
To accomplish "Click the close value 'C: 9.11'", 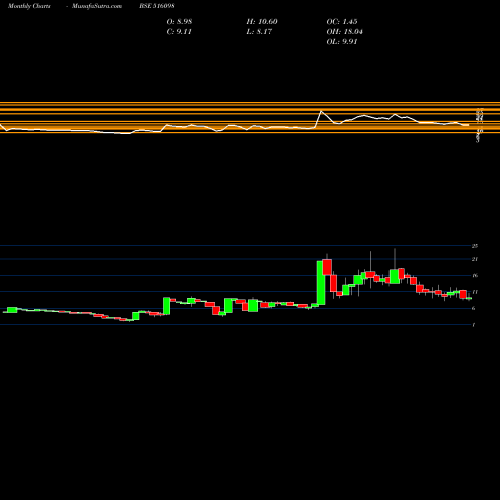I will click(x=179, y=32).
